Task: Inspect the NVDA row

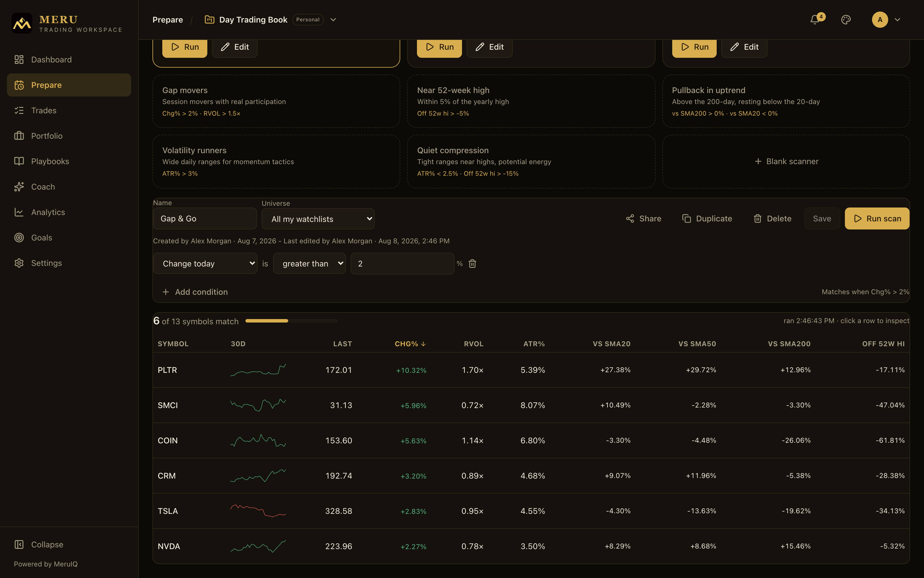Action: (x=531, y=546)
